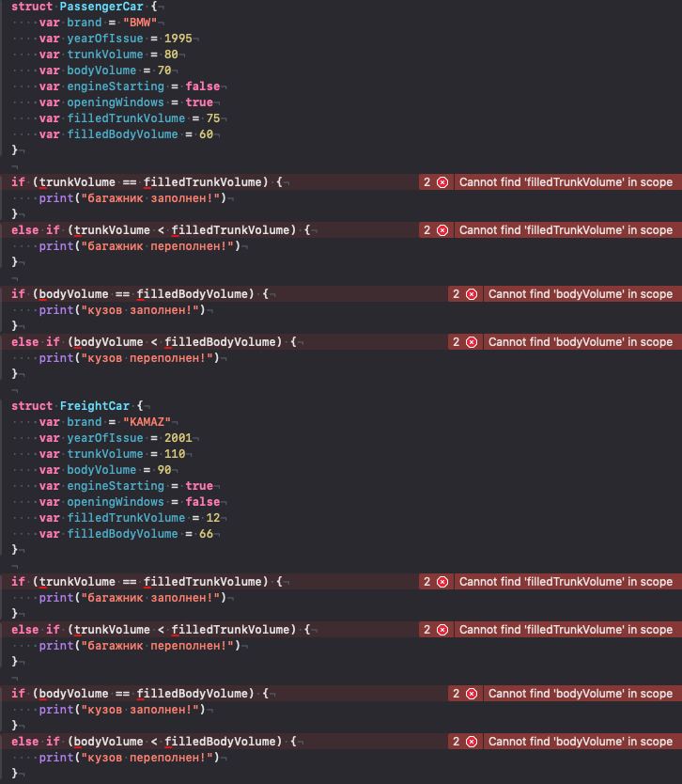The height and width of the screenshot is (784, 682).
Task: Click error icon on 'else if (bodyVolume <' line under PassengerCar
Action: (472, 342)
